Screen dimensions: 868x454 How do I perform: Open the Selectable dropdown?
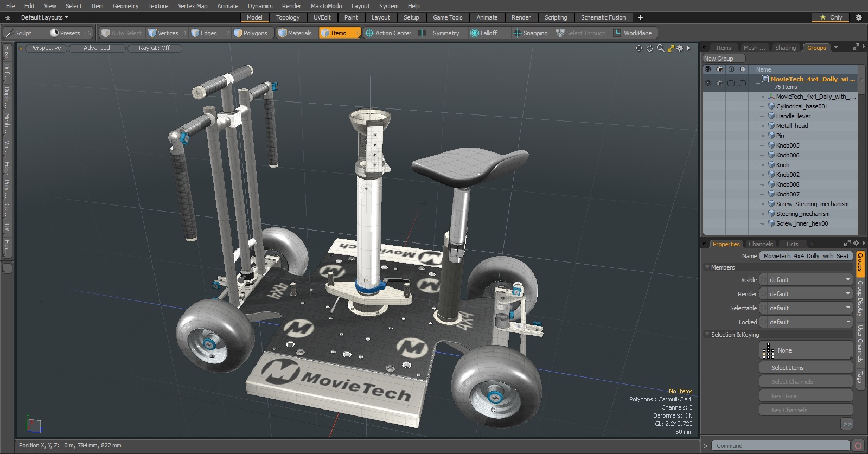pyautogui.click(x=806, y=308)
